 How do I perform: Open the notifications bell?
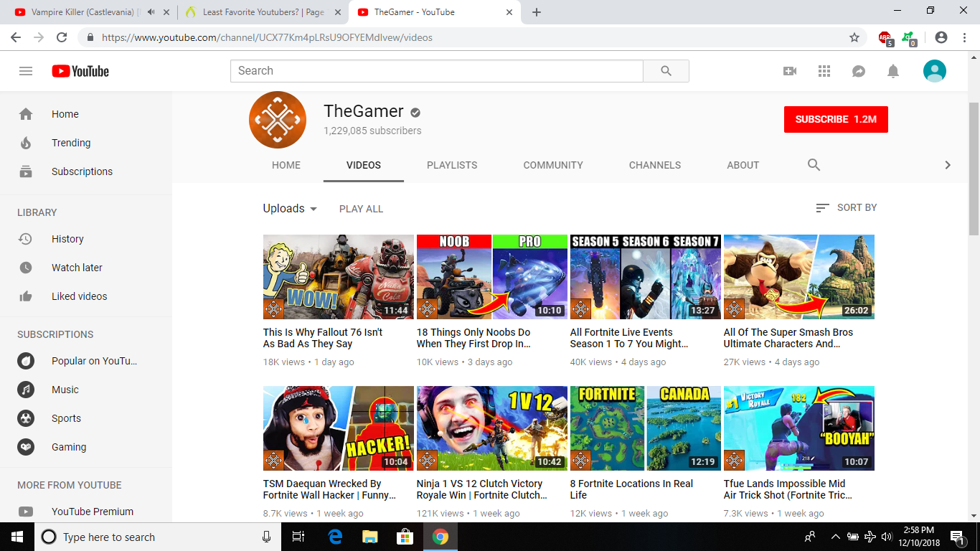[893, 71]
